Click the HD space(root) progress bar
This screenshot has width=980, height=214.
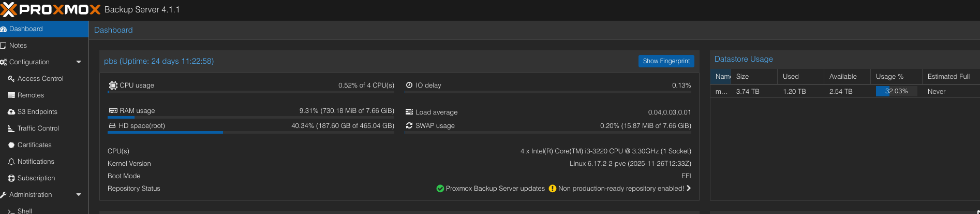(x=251, y=133)
